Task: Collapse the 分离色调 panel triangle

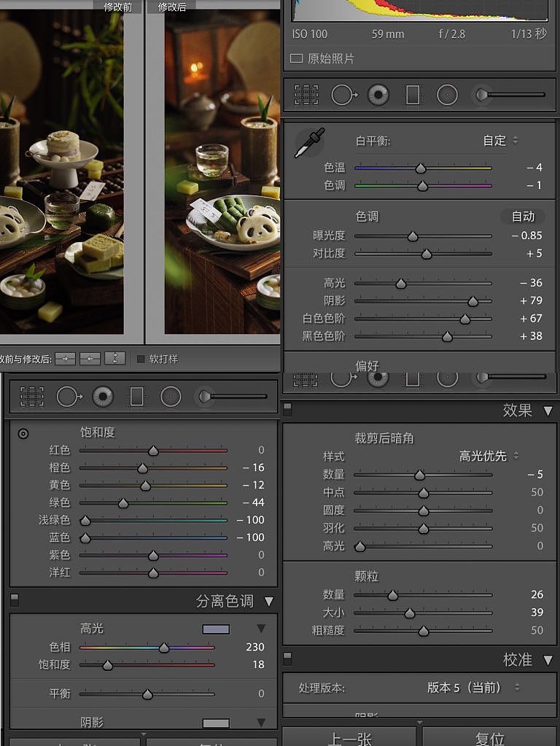Action: point(269,601)
